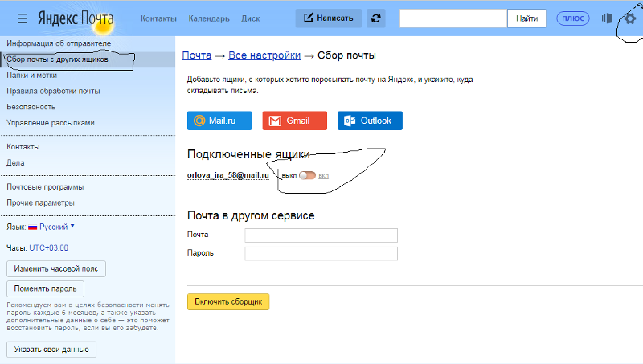Click the вкл label by the switch
Screen dimensions: 643x364
click(x=324, y=175)
